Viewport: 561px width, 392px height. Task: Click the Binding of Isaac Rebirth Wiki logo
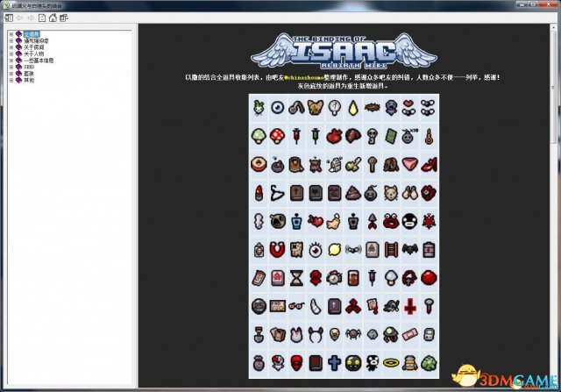344,51
